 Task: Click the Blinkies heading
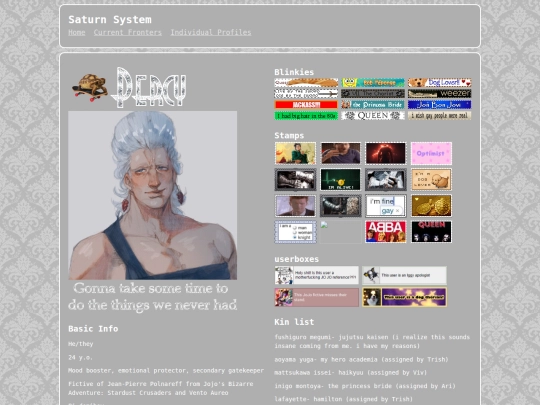point(294,72)
